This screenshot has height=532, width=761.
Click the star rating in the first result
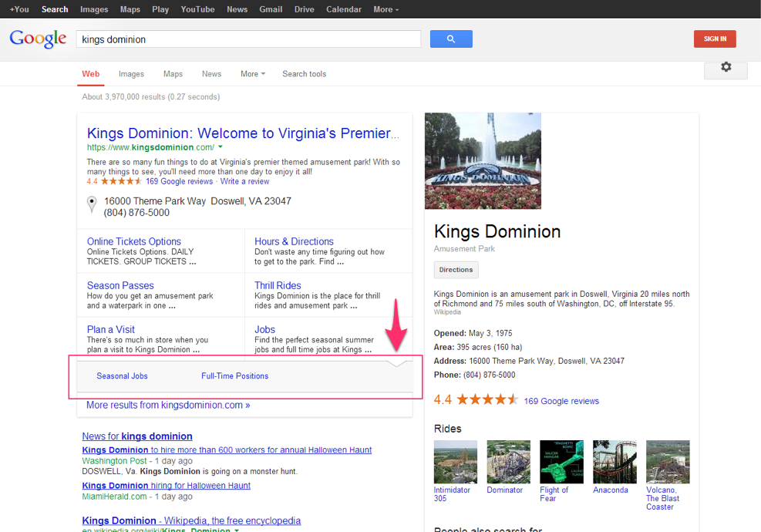pyautogui.click(x=121, y=181)
